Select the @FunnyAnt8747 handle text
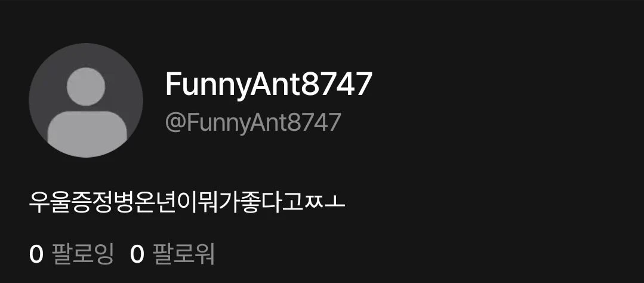The width and height of the screenshot is (644, 283). pyautogui.click(x=253, y=123)
